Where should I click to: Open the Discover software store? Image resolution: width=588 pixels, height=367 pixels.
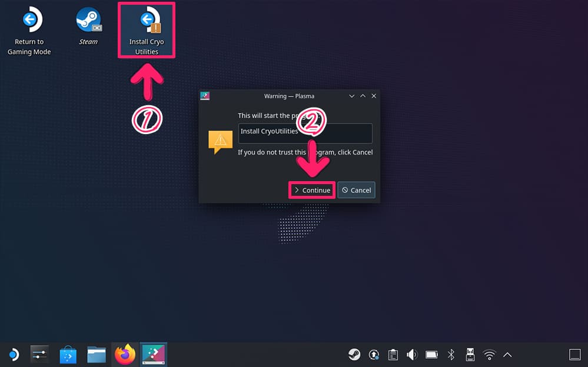[68, 354]
